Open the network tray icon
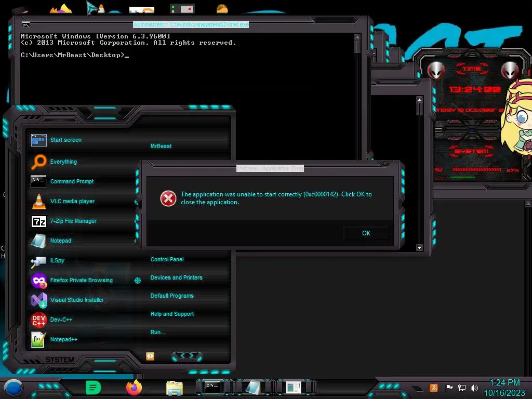 (x=461, y=388)
